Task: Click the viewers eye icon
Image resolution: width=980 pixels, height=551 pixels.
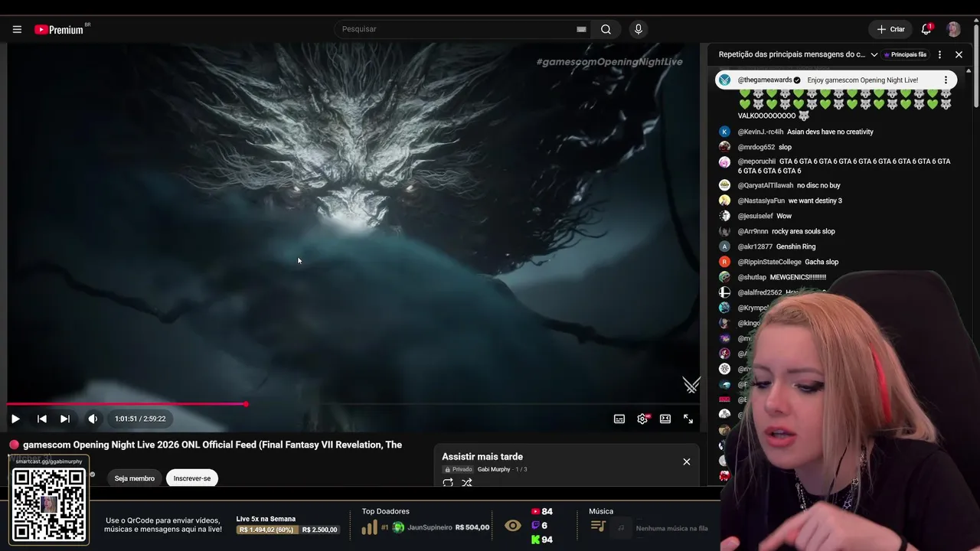Action: tap(513, 526)
